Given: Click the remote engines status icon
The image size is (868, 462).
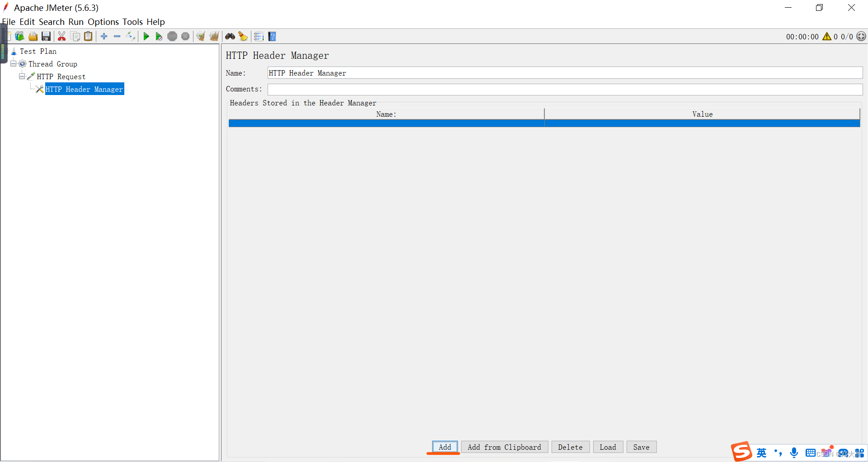Looking at the screenshot, I should (861, 36).
